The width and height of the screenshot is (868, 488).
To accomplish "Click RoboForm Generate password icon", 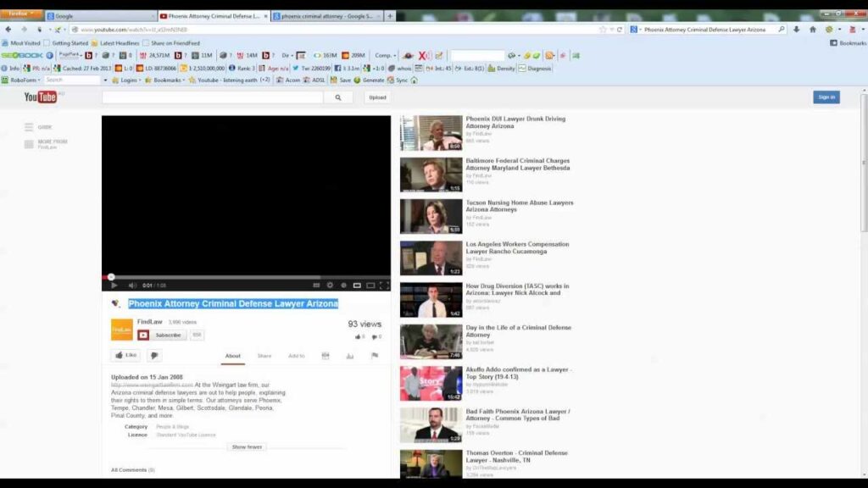I will 370,80.
